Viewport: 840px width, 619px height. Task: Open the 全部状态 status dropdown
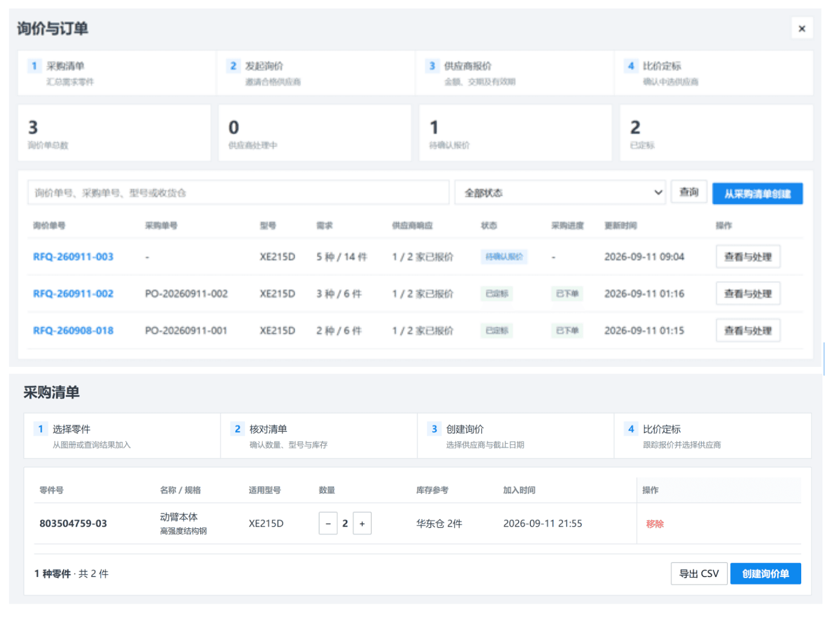tap(560, 193)
